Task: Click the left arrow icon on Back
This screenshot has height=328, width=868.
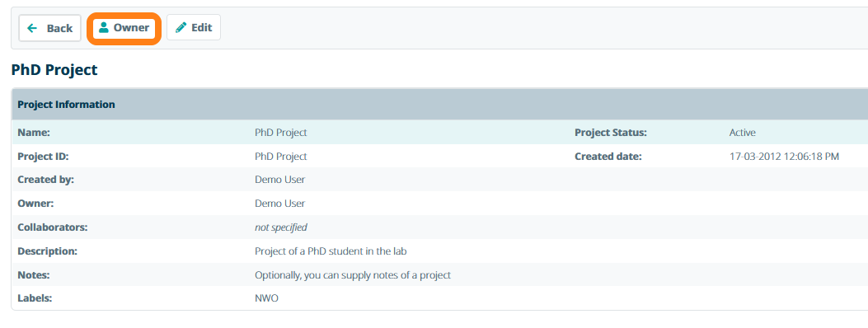Action: [32, 28]
